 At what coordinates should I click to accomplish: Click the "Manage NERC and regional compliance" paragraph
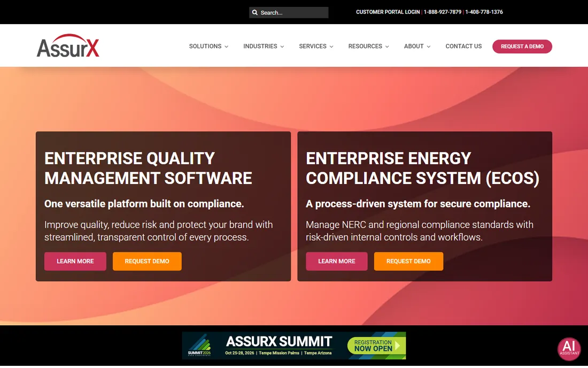pyautogui.click(x=419, y=231)
